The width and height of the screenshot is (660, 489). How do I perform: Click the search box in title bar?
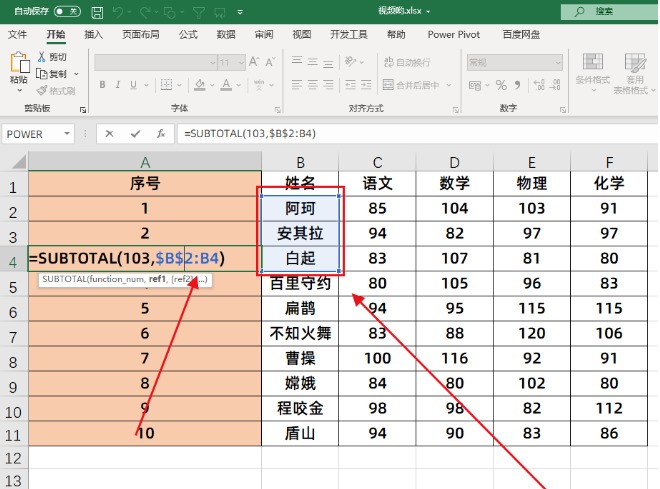pos(609,11)
